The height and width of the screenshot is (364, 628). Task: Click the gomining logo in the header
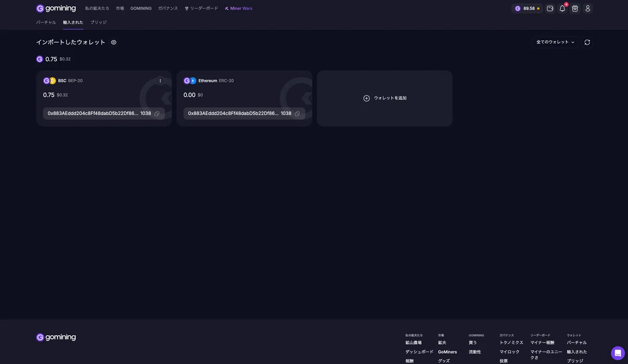coord(56,8)
